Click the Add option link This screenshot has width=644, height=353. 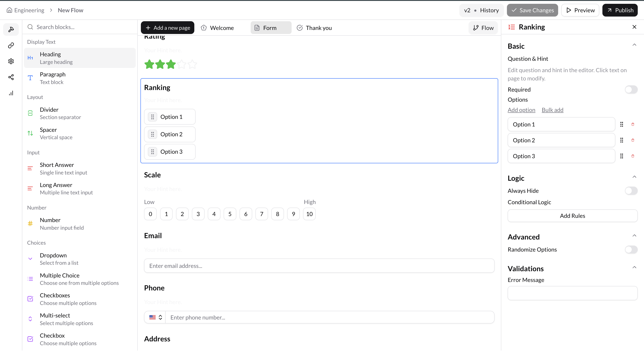(x=521, y=110)
